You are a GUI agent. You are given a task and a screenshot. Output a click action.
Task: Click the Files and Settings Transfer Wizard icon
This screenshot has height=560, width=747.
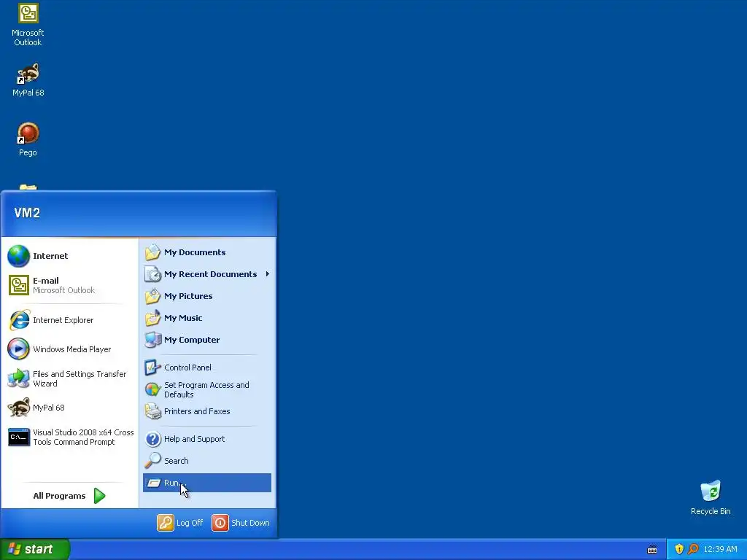coord(18,378)
